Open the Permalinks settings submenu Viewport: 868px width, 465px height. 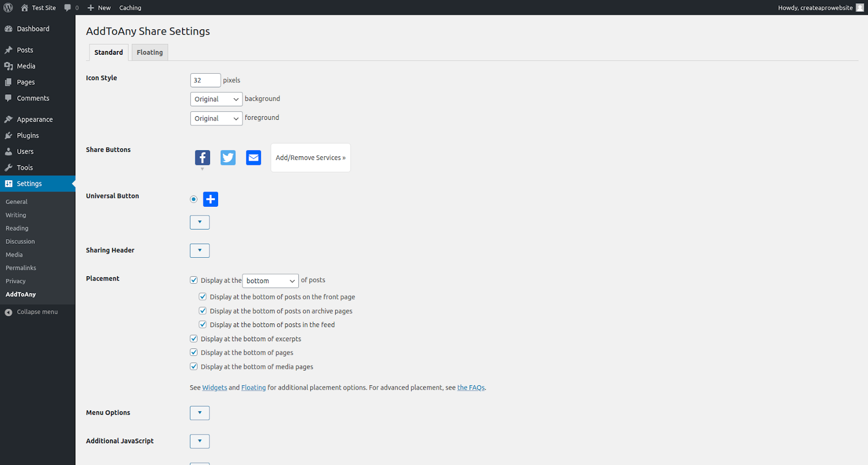point(21,268)
